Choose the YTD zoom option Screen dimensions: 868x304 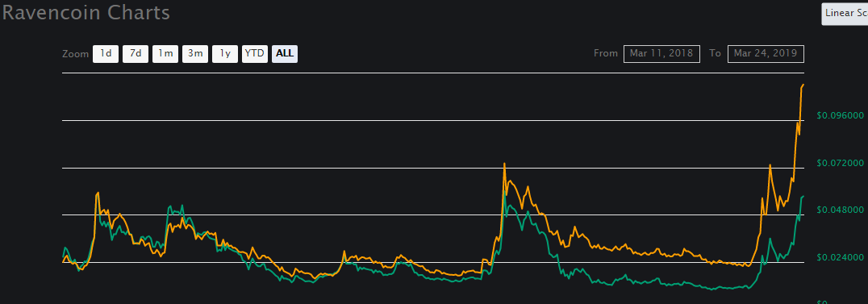click(255, 54)
